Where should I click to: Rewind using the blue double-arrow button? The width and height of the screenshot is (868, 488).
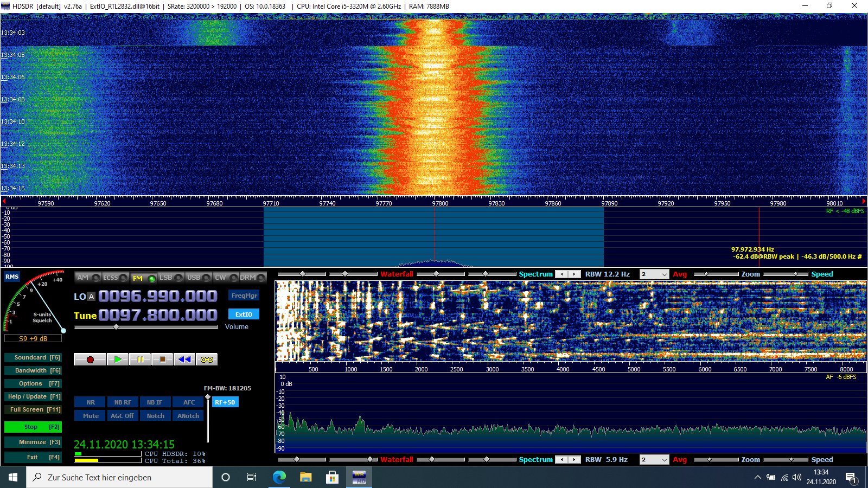184,359
